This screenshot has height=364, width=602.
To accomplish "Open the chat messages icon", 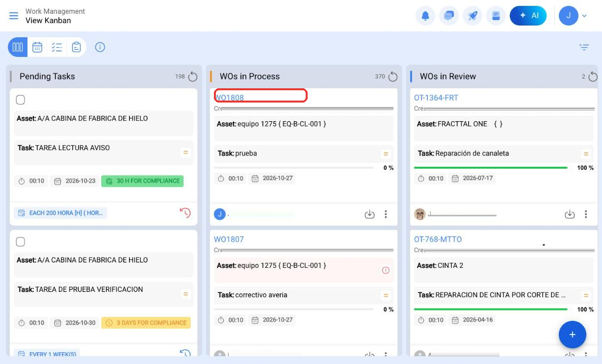I will pyautogui.click(x=449, y=16).
